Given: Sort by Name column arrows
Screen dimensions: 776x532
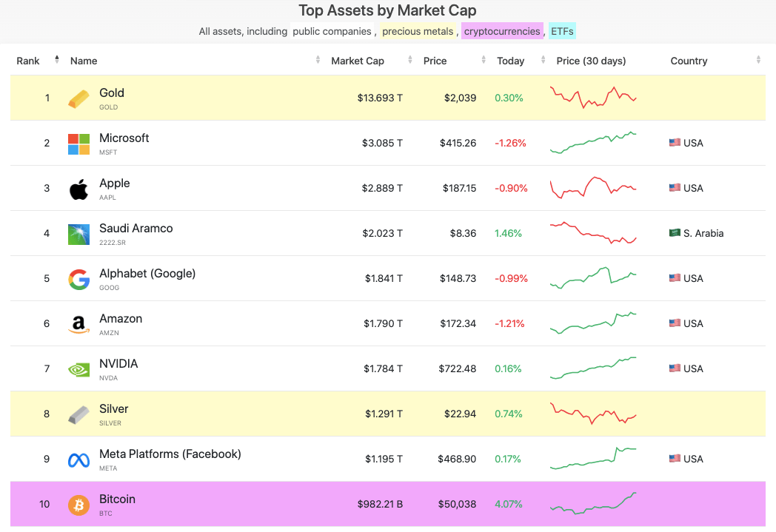Looking at the screenshot, I should [318, 60].
